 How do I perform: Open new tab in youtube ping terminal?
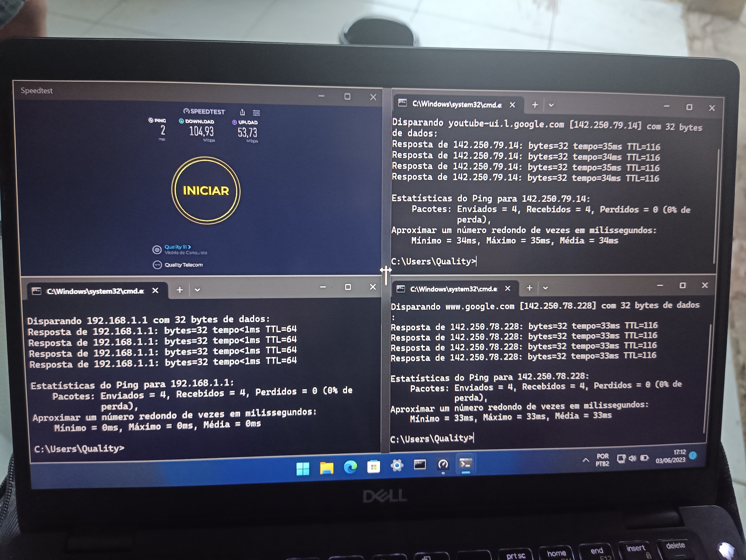(535, 105)
